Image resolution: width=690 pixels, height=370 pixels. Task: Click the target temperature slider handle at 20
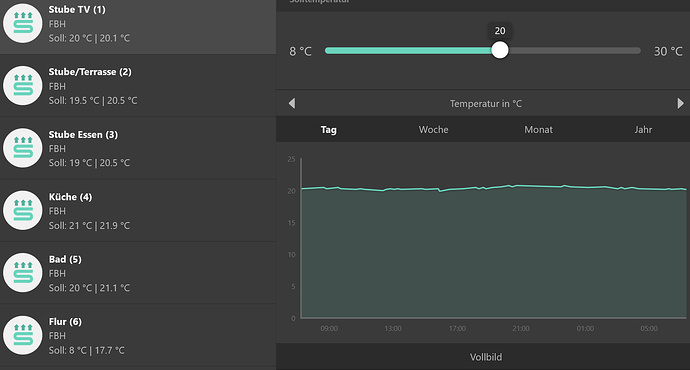coord(499,50)
